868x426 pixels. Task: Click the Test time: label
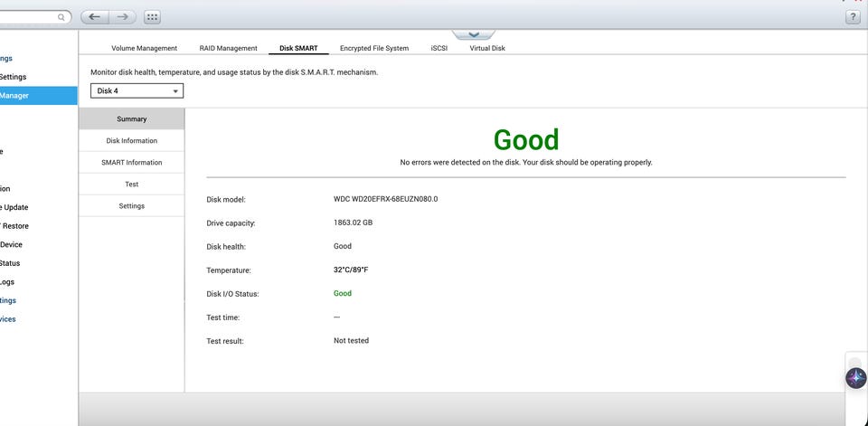click(223, 317)
